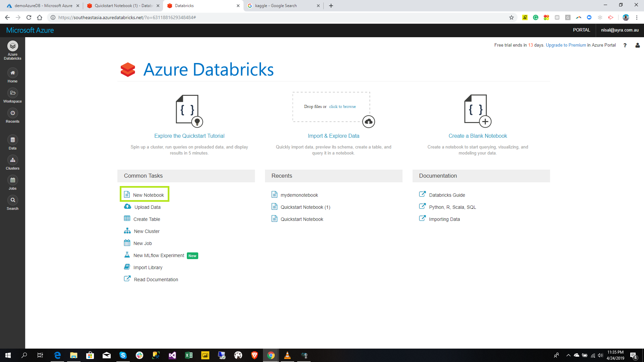644x362 pixels.
Task: Click the New Notebook link
Action: pyautogui.click(x=148, y=195)
